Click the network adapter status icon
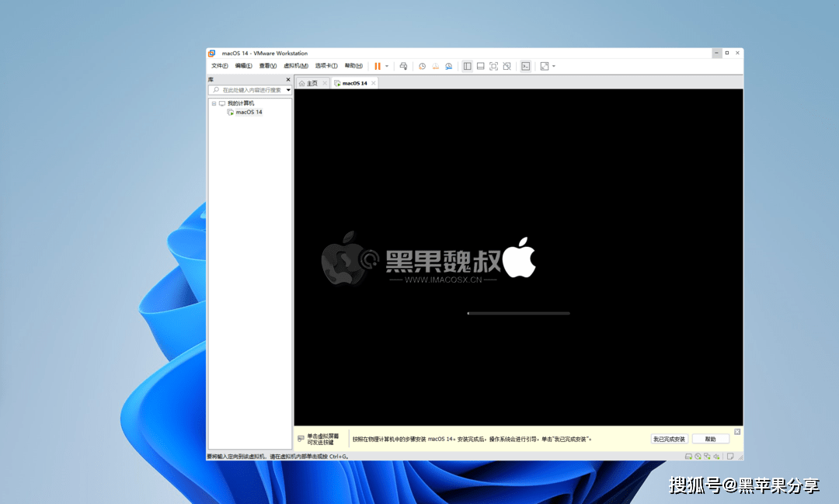The image size is (839, 504). point(708,457)
